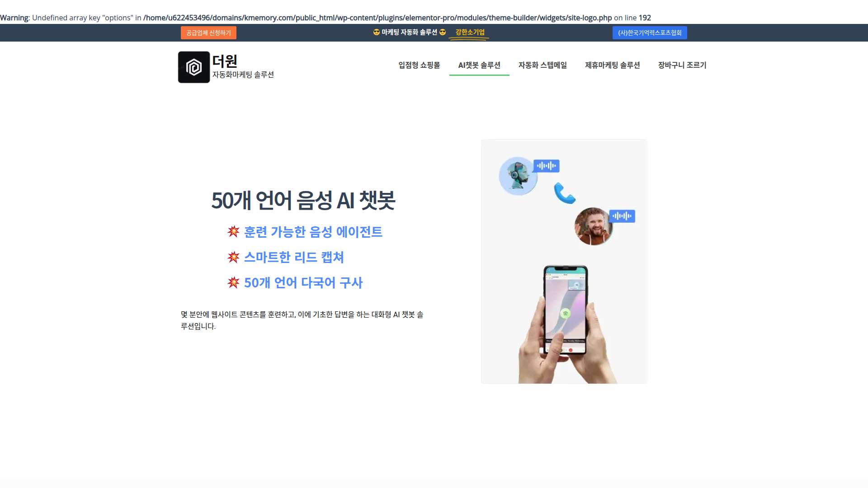Click the text 훈련 가능한 음성 에이전트
The width and height of the screenshot is (868, 488).
point(313,232)
